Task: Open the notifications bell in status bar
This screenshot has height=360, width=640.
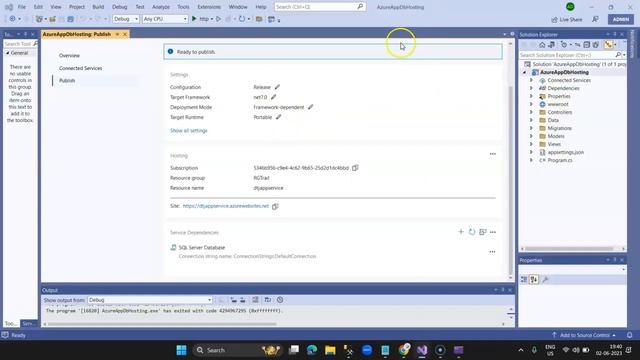Action: pyautogui.click(x=629, y=335)
